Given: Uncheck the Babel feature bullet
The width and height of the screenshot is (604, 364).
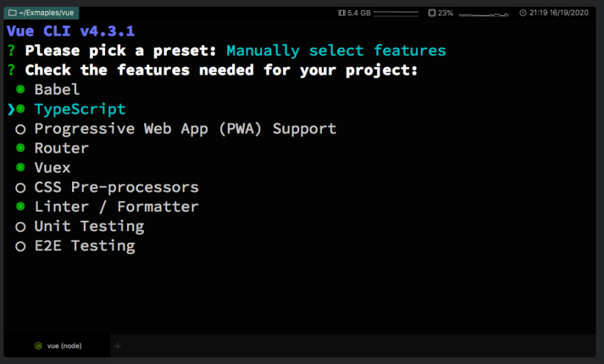Looking at the screenshot, I should pyautogui.click(x=21, y=89).
